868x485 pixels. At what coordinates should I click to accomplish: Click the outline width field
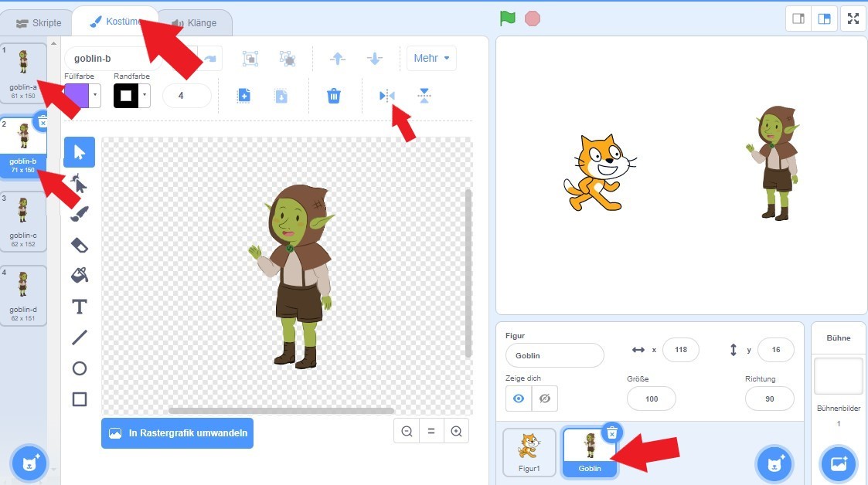tap(186, 96)
